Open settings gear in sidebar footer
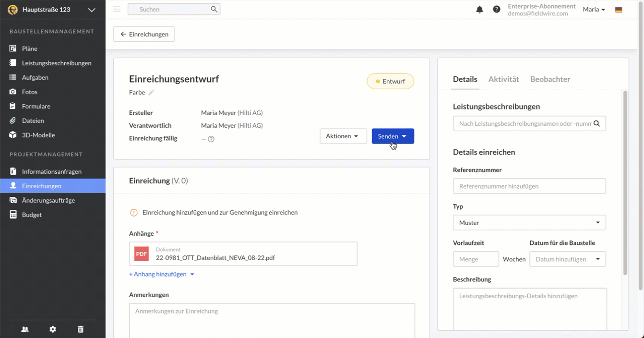 pyautogui.click(x=53, y=329)
